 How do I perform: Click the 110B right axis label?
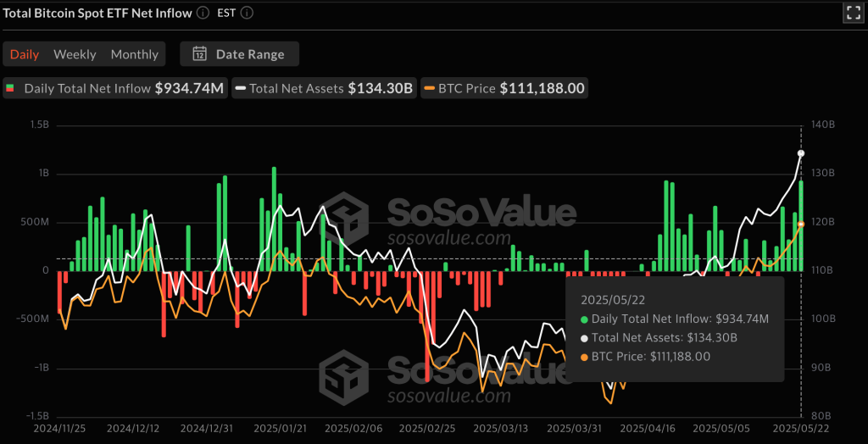824,270
